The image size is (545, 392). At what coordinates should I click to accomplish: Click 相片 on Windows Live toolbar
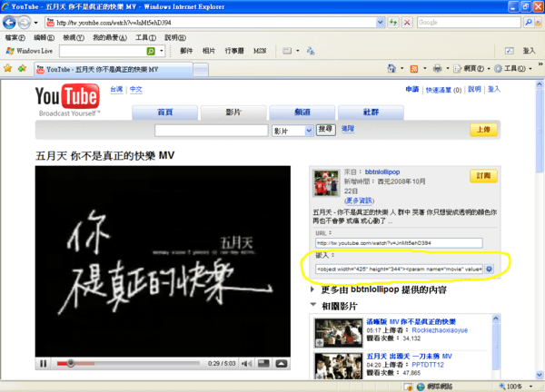[209, 51]
